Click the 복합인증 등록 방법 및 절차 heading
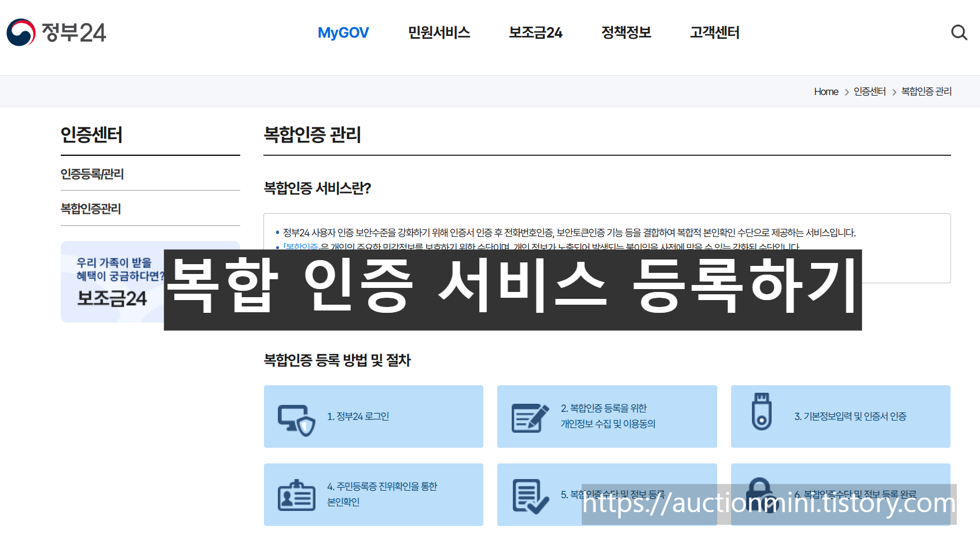This screenshot has height=548, width=980. click(337, 360)
